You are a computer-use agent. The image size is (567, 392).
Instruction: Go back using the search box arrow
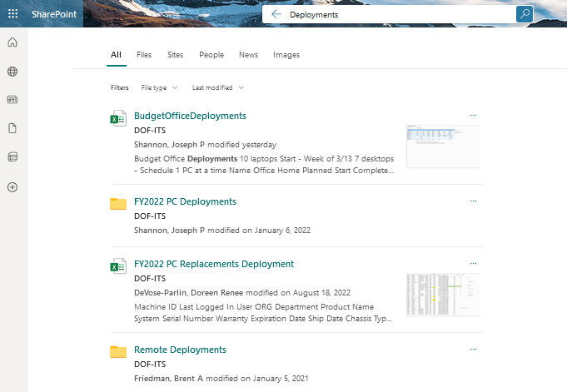pos(276,14)
